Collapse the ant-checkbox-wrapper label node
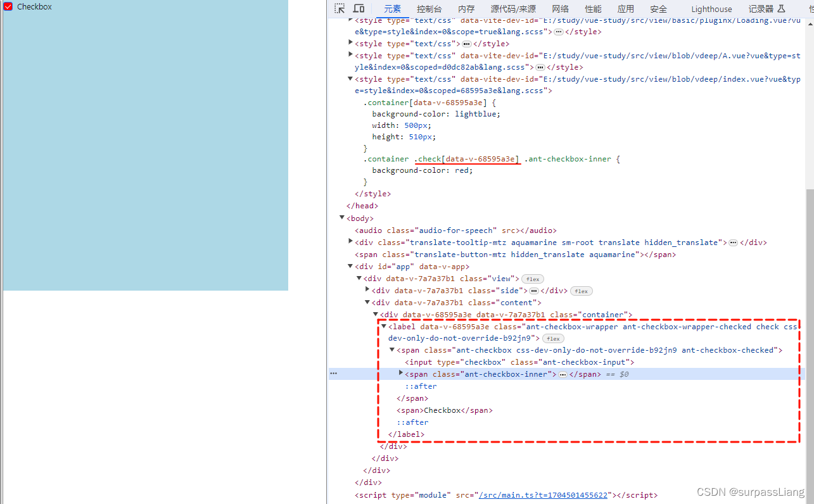 coord(384,326)
